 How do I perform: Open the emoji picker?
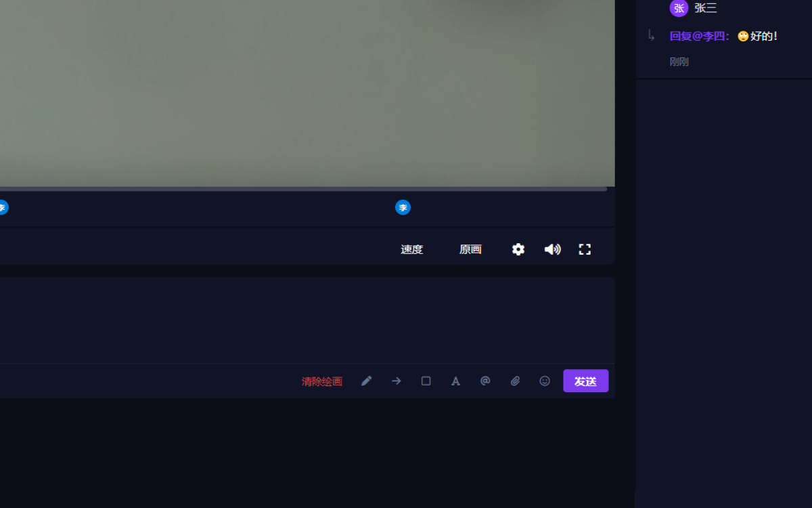tap(545, 381)
